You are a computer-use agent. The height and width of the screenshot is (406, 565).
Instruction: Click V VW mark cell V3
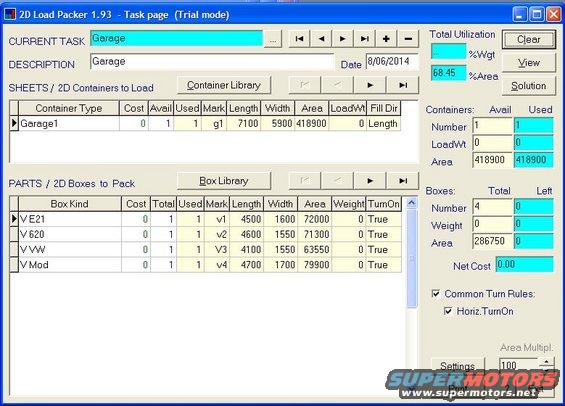tap(217, 249)
